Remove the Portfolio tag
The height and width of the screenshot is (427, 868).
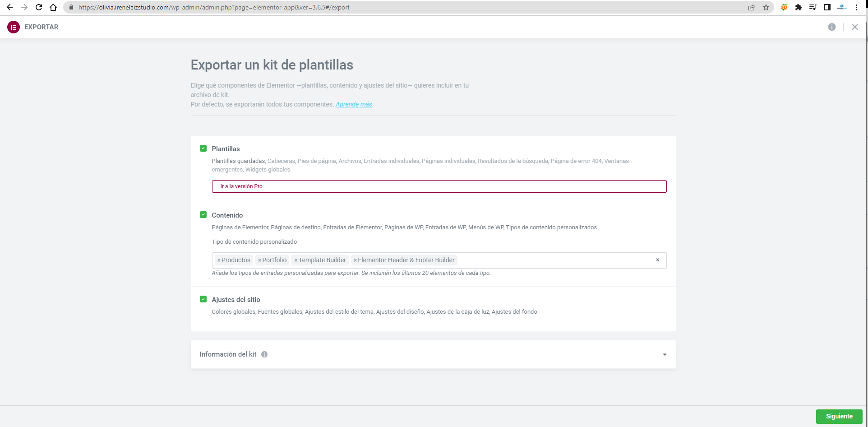tap(260, 260)
